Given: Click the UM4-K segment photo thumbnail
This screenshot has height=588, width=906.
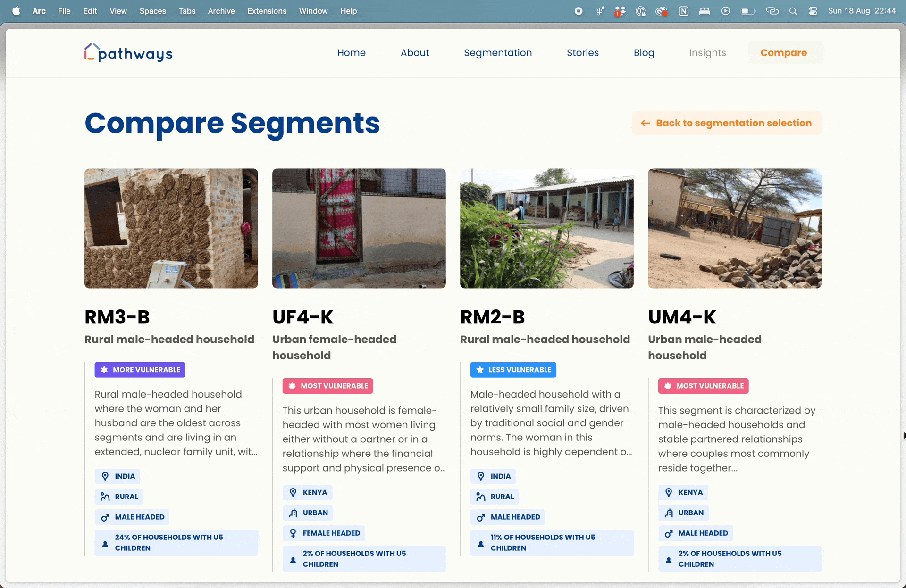Looking at the screenshot, I should 734,228.
